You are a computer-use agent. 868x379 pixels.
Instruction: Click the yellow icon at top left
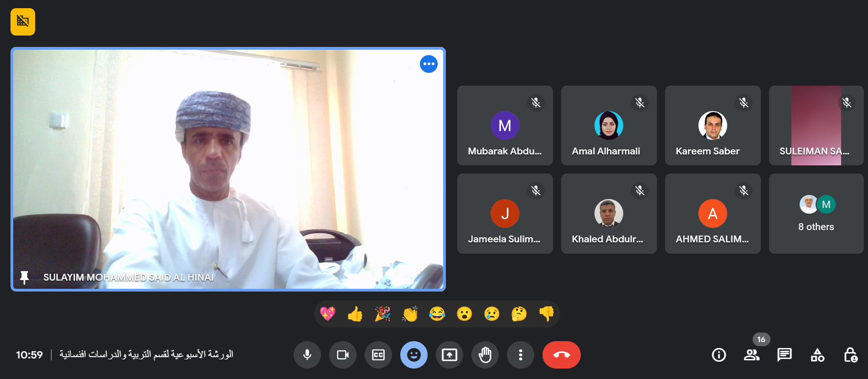pos(23,21)
